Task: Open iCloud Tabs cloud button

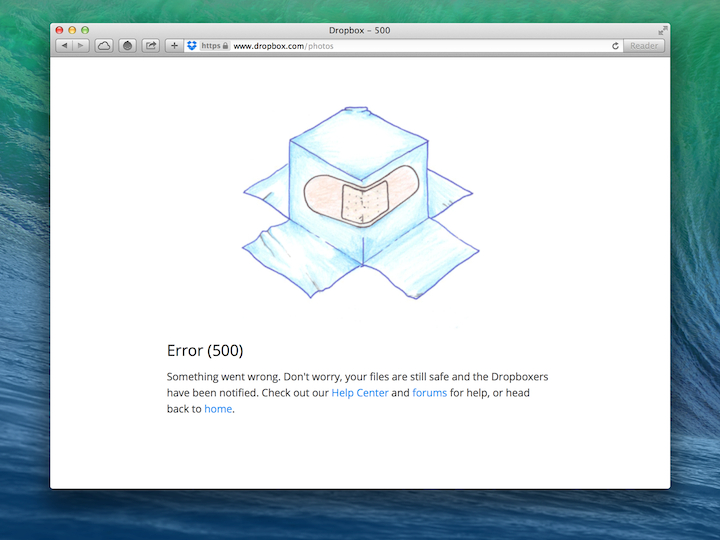Action: [x=104, y=45]
